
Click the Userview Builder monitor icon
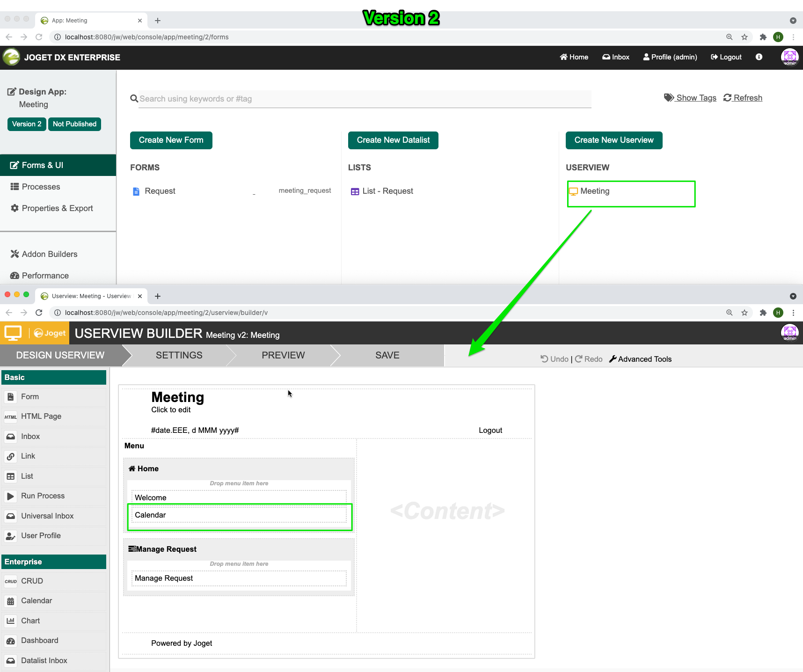13,333
